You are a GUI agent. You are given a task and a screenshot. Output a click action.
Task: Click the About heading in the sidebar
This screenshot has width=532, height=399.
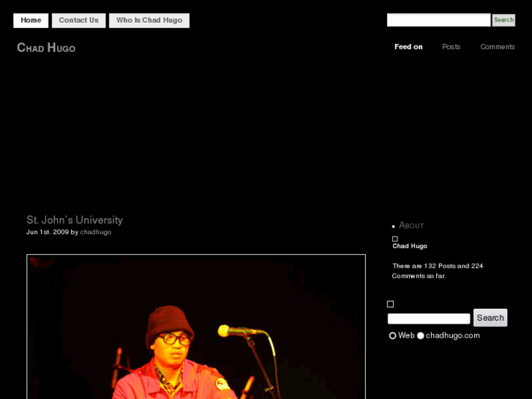coord(411,225)
